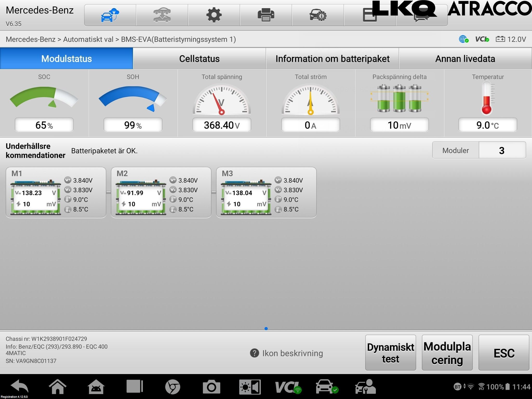This screenshot has height=399, width=532.
Task: Click the Bluetooth status icon
Action: click(x=457, y=387)
